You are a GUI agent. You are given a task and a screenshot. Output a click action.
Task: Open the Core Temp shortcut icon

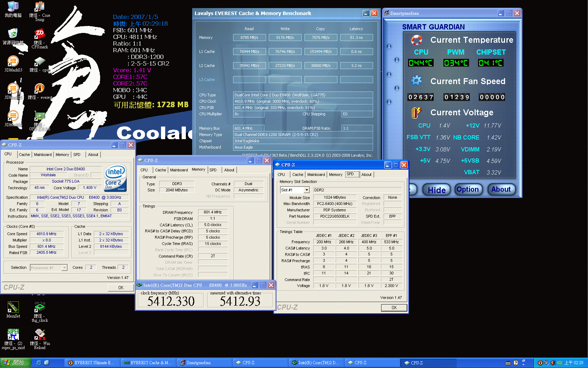[x=40, y=11]
